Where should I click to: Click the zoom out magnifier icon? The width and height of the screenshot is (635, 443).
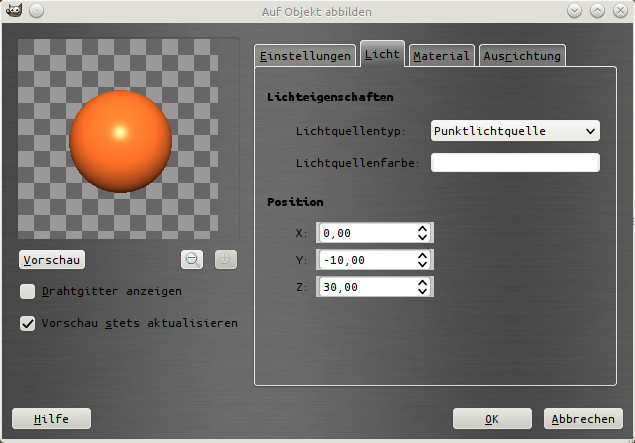pos(193,259)
